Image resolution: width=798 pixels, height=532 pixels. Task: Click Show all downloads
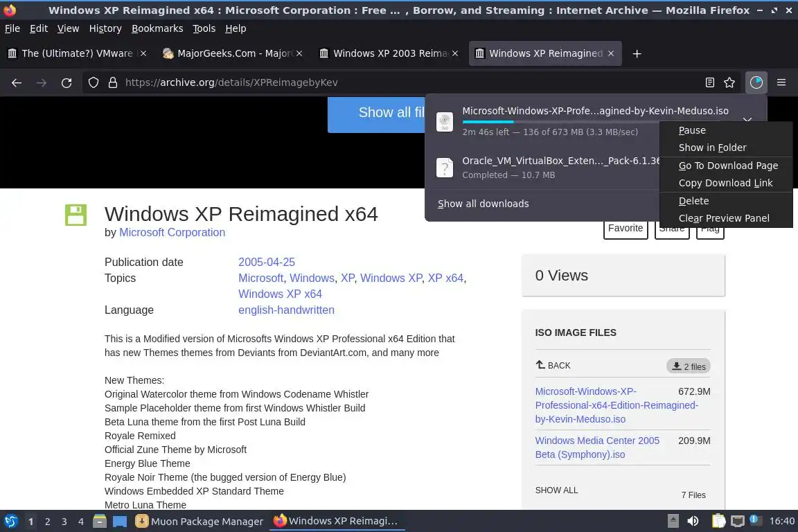click(x=483, y=204)
